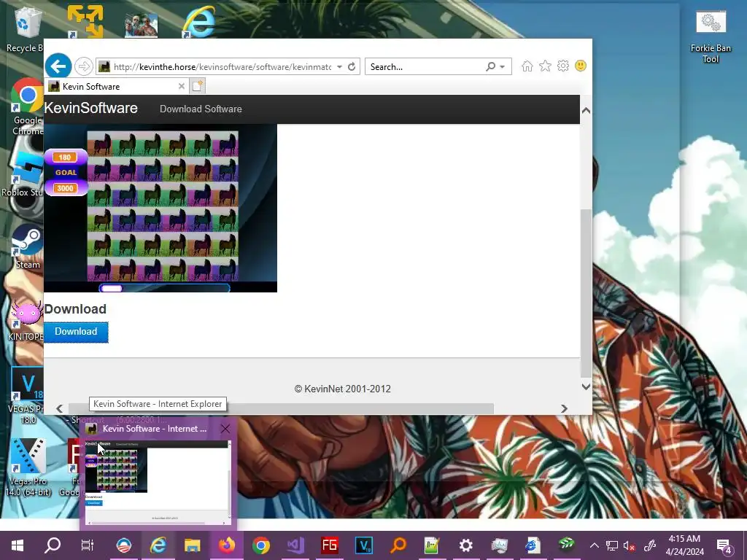
Task: Click the Internet Explorer forward arrow button
Action: pyautogui.click(x=84, y=66)
